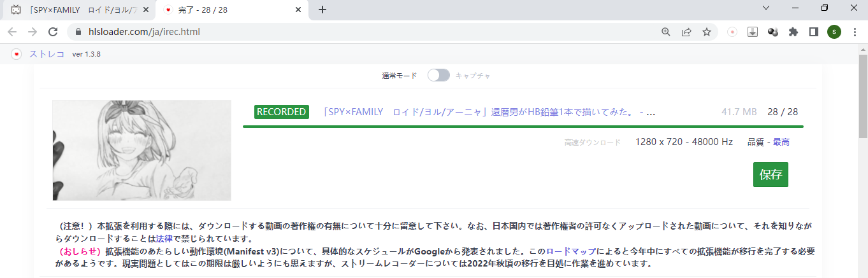Change quality via the 最高 link

click(781, 142)
